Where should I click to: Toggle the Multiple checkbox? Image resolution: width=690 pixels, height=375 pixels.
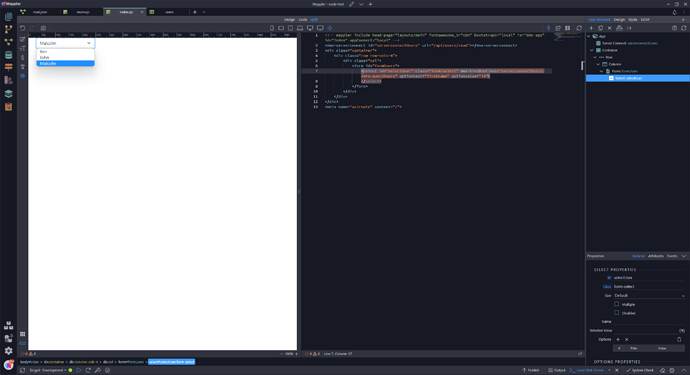tap(617, 304)
